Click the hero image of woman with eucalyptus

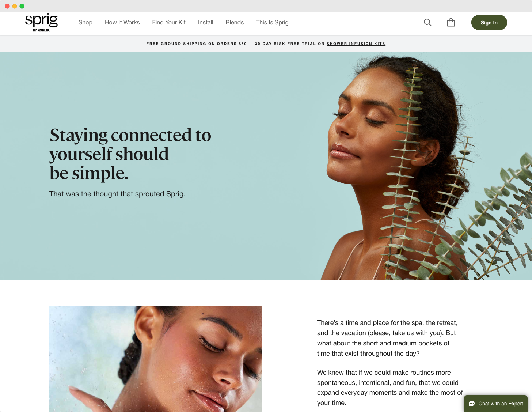click(x=424, y=166)
